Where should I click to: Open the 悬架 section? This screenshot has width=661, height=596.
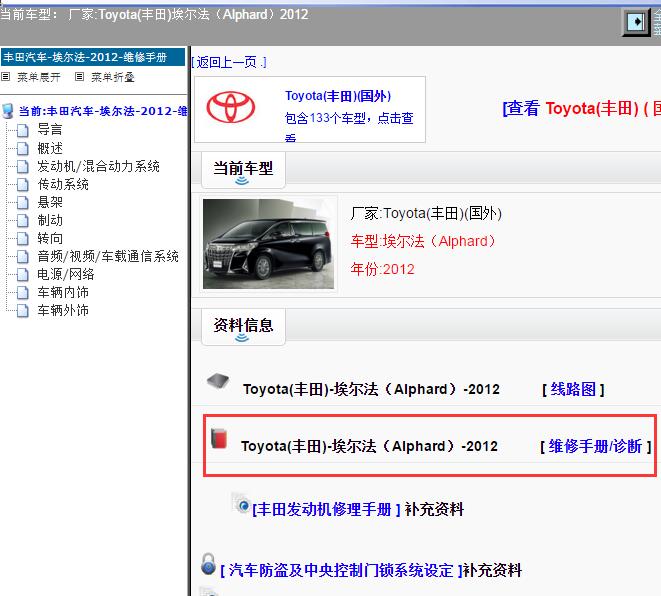click(50, 202)
